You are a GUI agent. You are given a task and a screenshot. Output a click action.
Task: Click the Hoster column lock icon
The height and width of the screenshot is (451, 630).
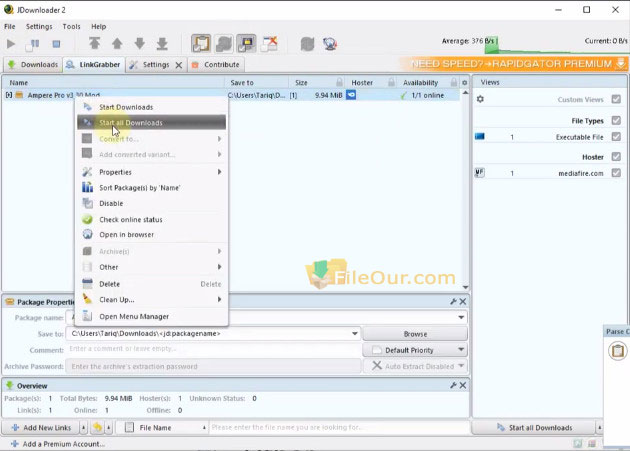[391, 82]
